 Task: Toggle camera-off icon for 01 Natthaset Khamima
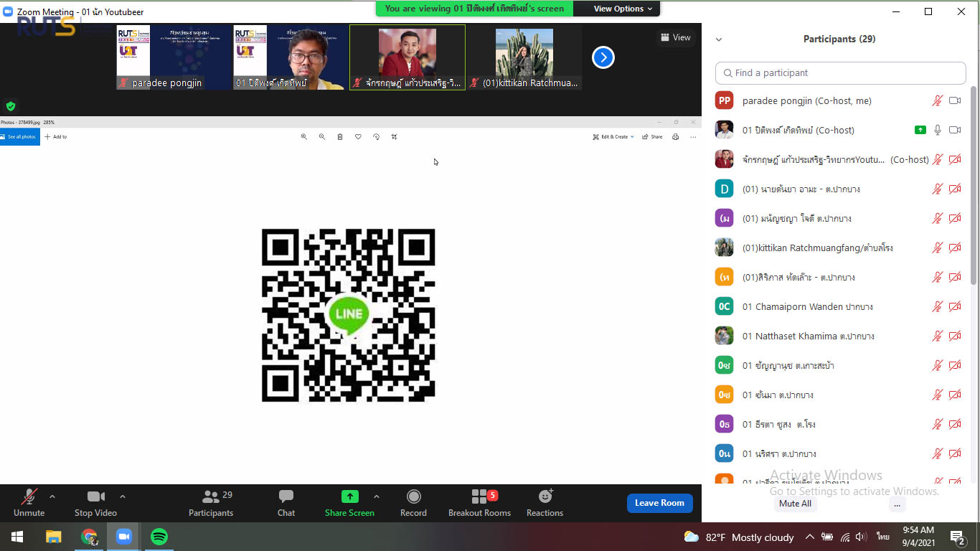(955, 336)
